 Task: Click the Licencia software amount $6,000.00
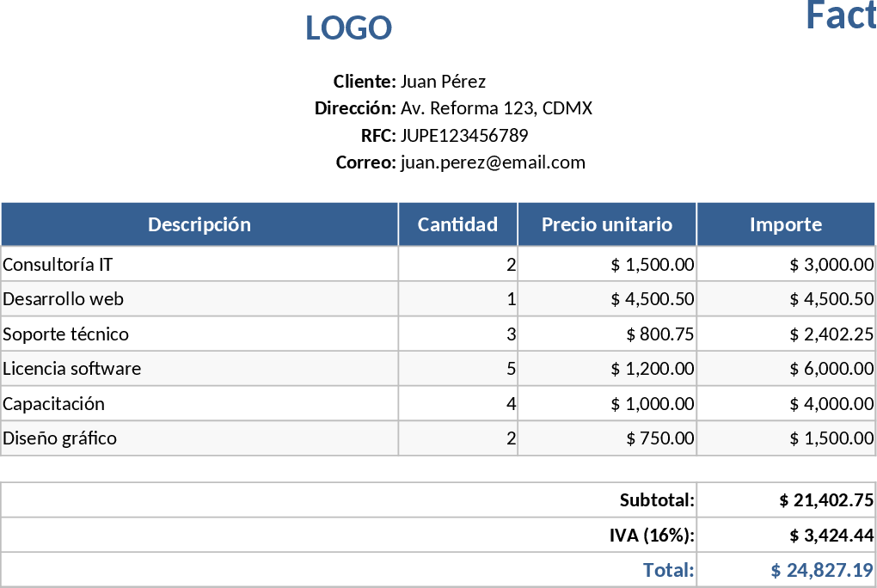click(831, 369)
